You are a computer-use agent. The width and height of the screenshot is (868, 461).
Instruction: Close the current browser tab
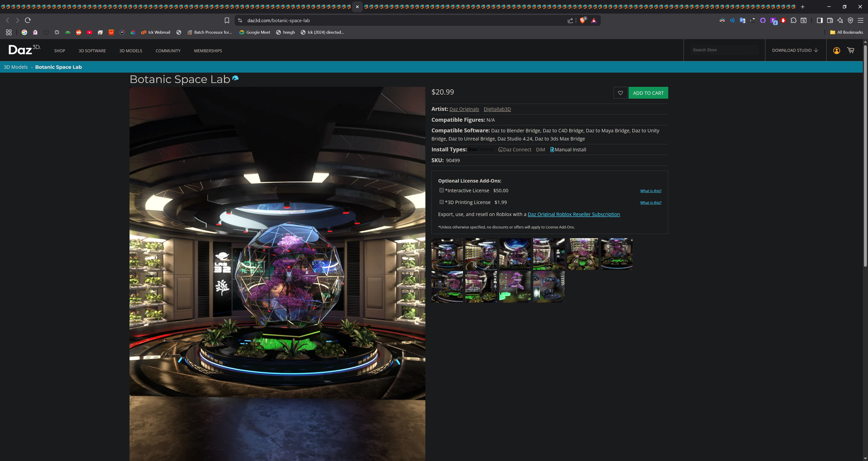coord(357,7)
